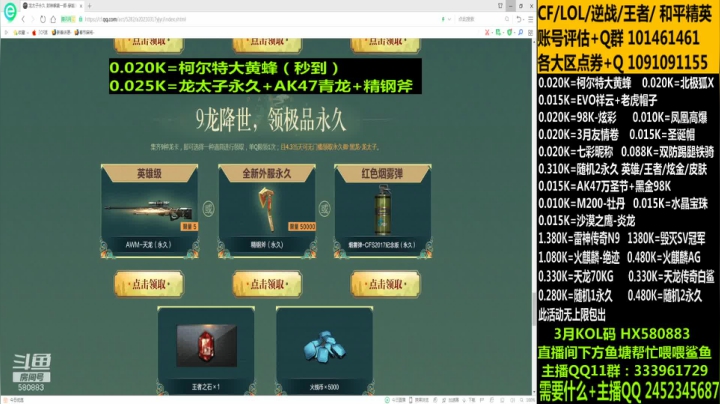Select the 火线币×5000 reward card
This screenshot has width=720, height=404.
click(324, 351)
